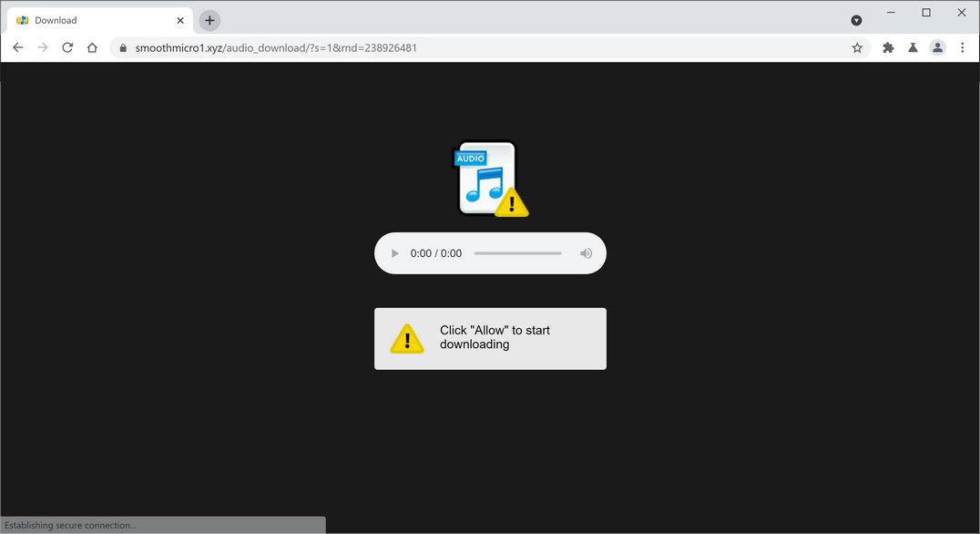Go to the homepage via the home icon
The width and height of the screenshot is (980, 534).
(92, 46)
